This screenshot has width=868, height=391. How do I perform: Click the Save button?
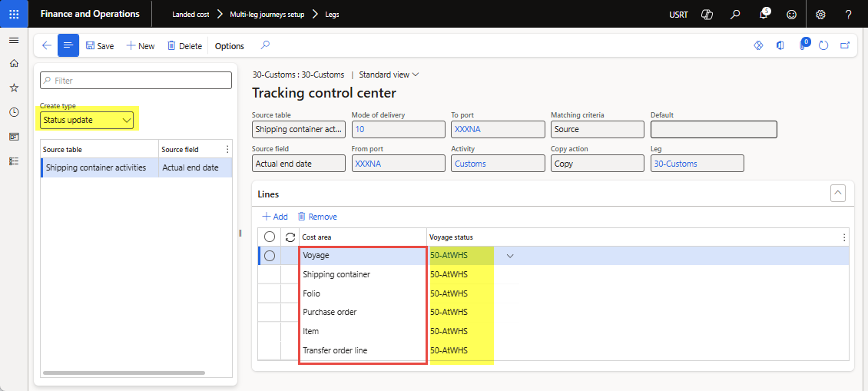100,46
